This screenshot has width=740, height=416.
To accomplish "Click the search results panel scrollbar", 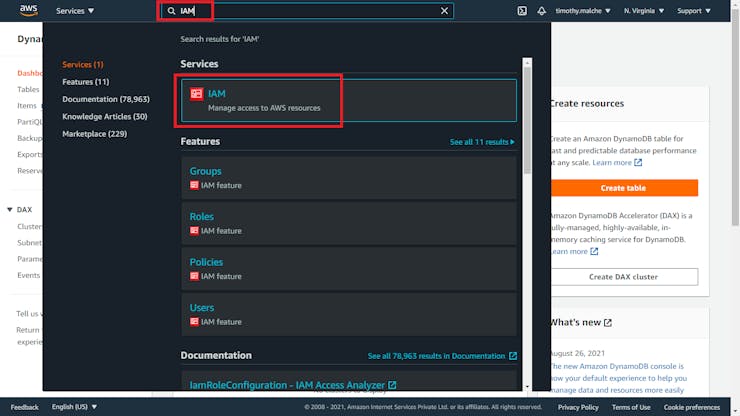I will pos(527,120).
